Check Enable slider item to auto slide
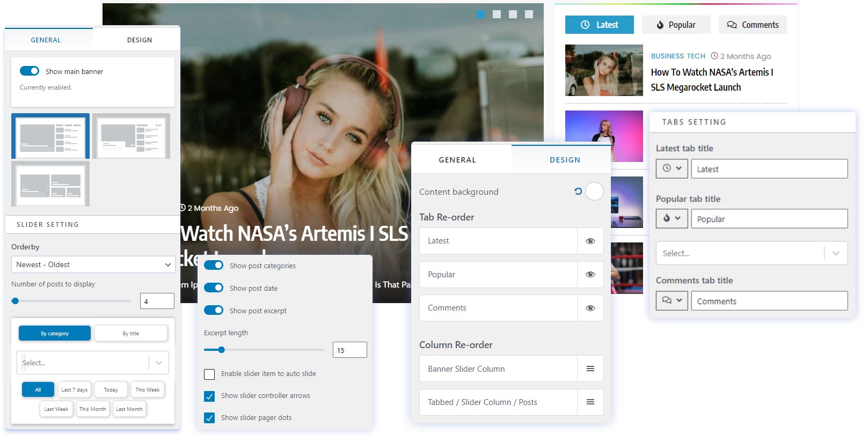This screenshot has width=868, height=442. tap(209, 374)
